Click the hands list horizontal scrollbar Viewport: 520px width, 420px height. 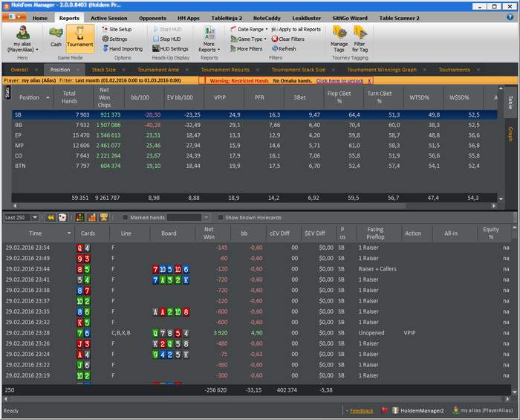click(x=257, y=398)
